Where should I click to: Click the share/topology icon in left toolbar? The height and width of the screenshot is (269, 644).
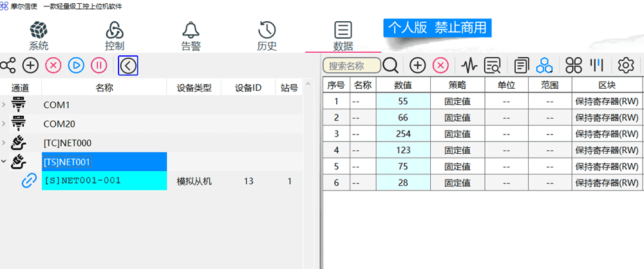coord(8,65)
